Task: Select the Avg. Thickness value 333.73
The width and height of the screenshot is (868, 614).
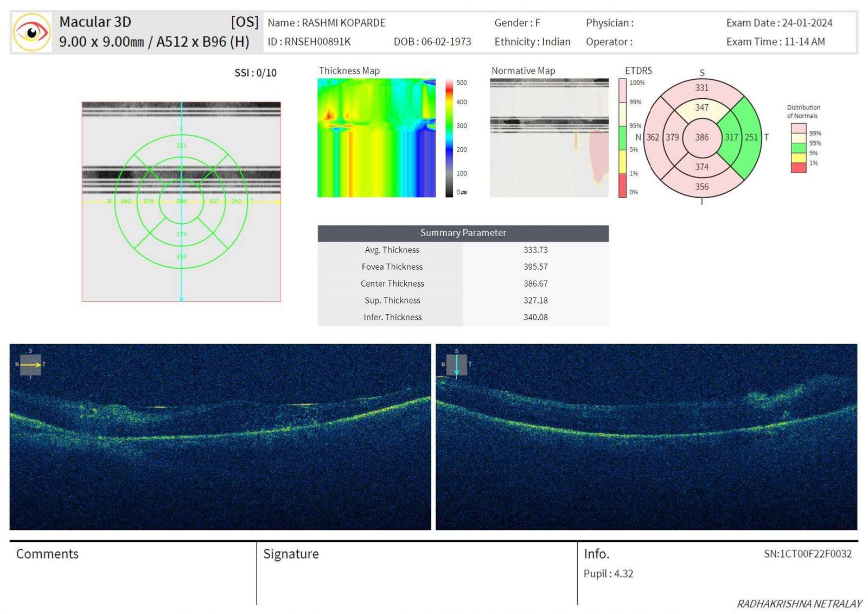Action: [535, 250]
